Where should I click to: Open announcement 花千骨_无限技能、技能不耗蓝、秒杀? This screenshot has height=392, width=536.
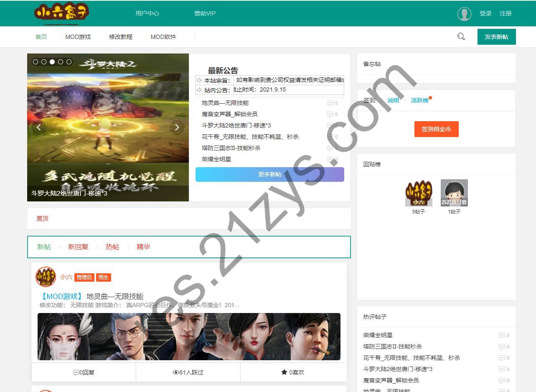250,137
